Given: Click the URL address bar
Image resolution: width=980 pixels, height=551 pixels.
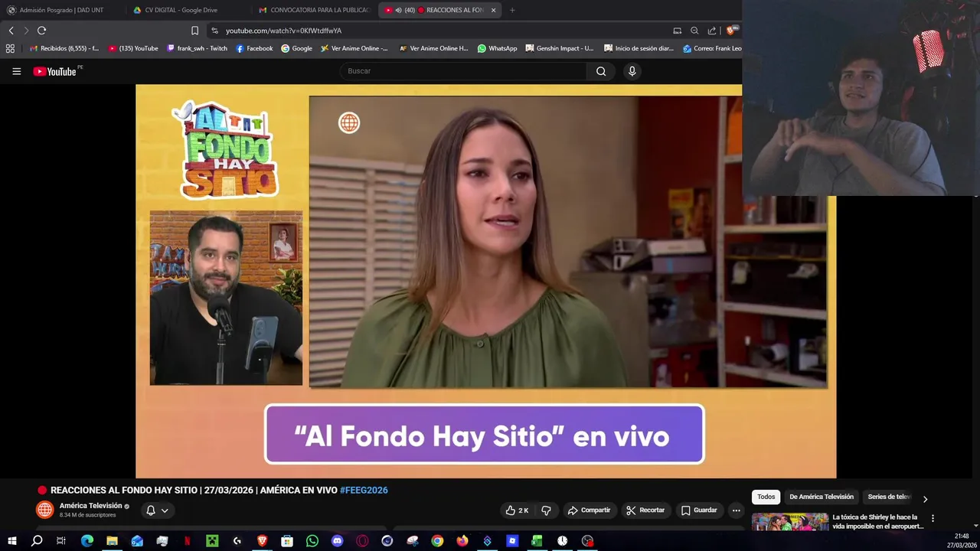Looking at the screenshot, I should coord(436,31).
